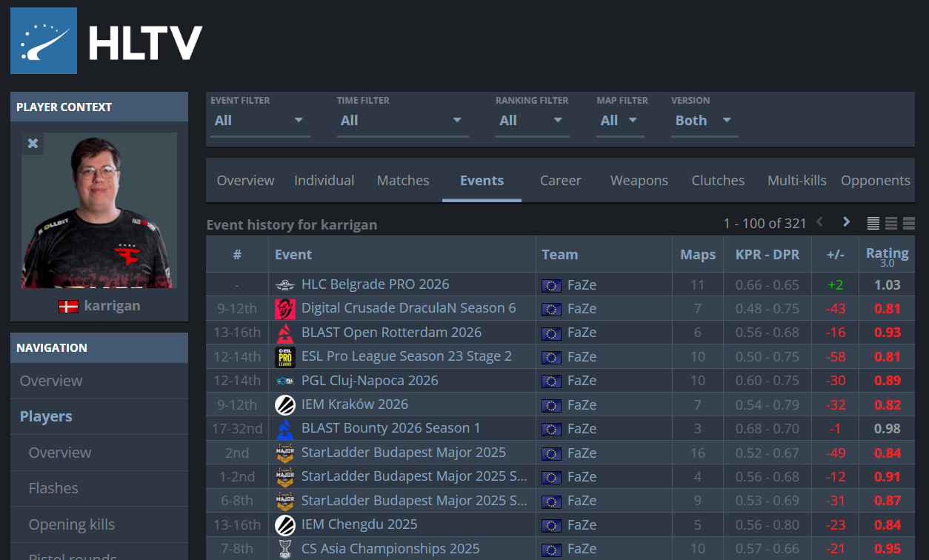The image size is (929, 560).
Task: Go to previous page of events
Action: pyautogui.click(x=819, y=222)
